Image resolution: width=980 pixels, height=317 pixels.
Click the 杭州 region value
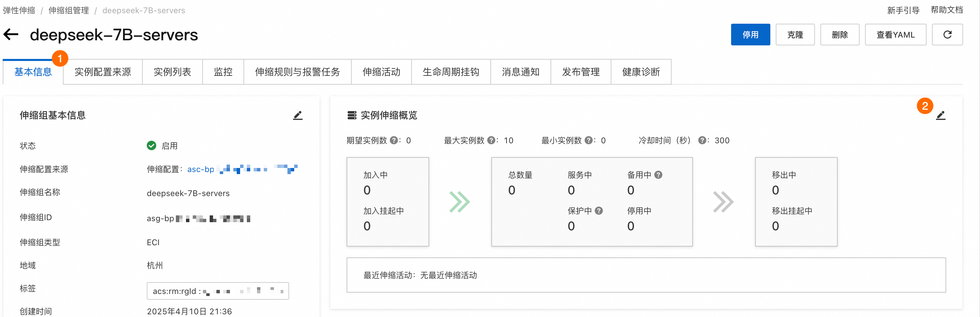(x=155, y=265)
